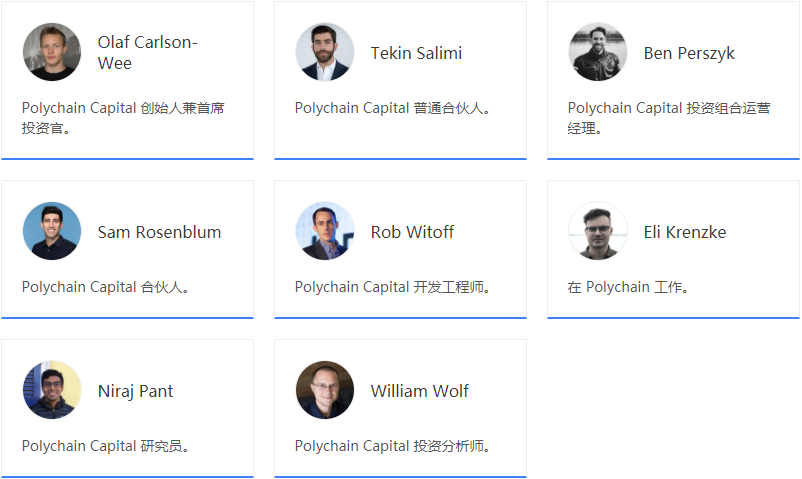Click Ben Perszyk's profile photo
The height and width of the screenshot is (479, 802).
pyautogui.click(x=598, y=52)
